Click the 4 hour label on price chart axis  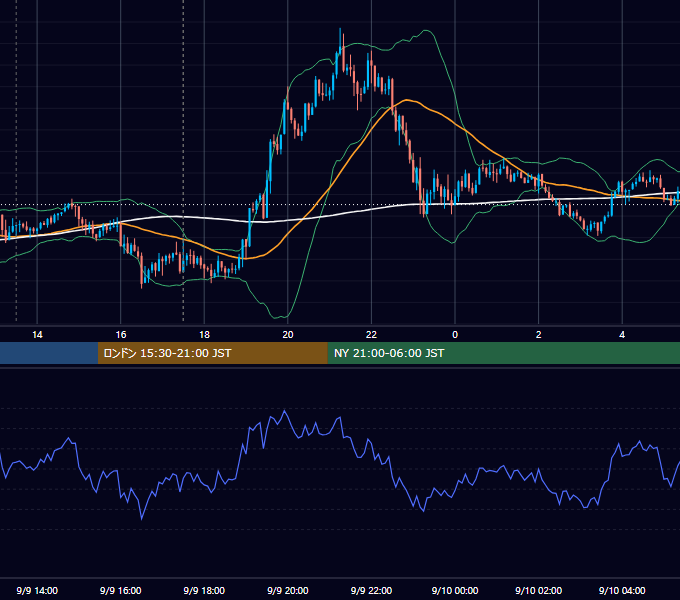[622, 335]
